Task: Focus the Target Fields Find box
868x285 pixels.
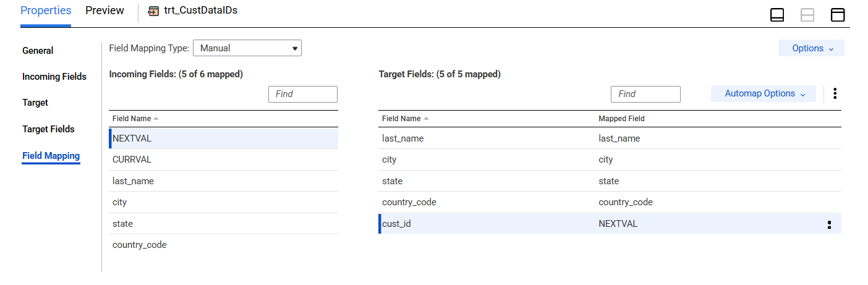Action: pyautogui.click(x=645, y=94)
